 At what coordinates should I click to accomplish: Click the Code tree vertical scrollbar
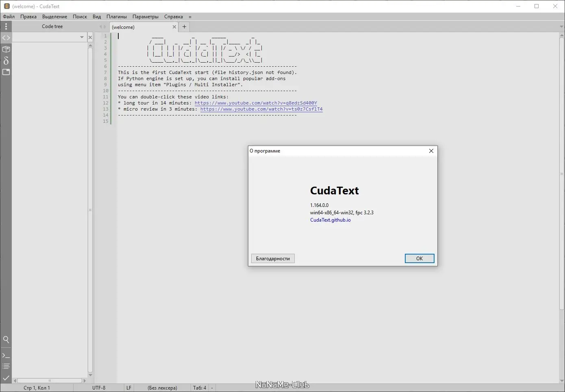[90, 211]
